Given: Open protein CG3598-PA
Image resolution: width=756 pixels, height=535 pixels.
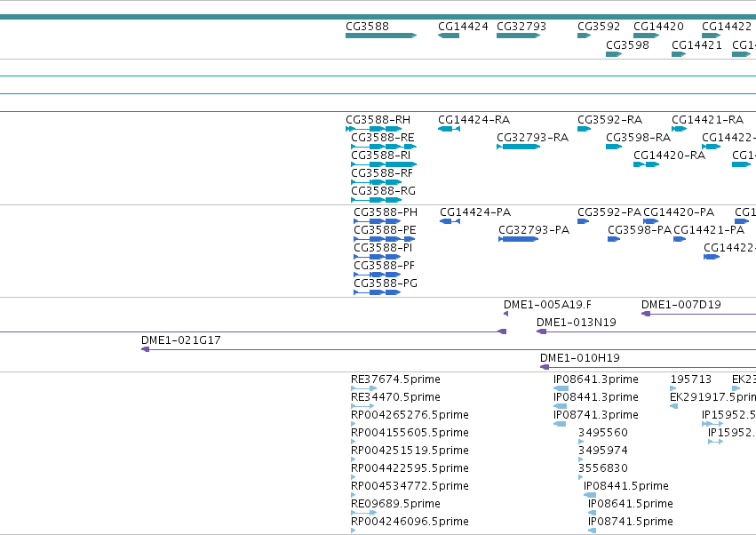Looking at the screenshot, I should pyautogui.click(x=614, y=239).
